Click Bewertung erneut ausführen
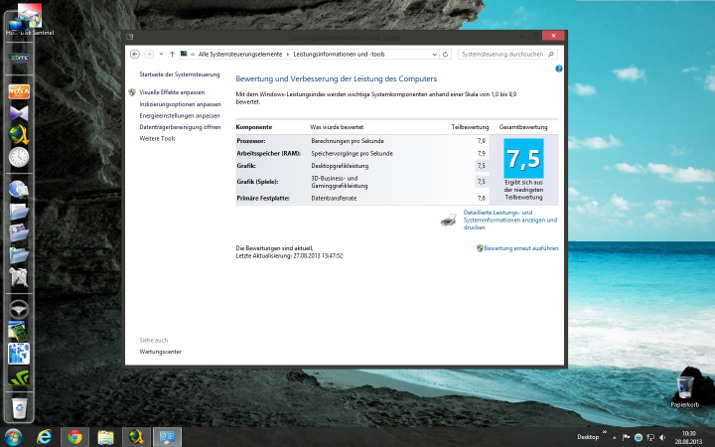715x447 pixels. [521, 249]
